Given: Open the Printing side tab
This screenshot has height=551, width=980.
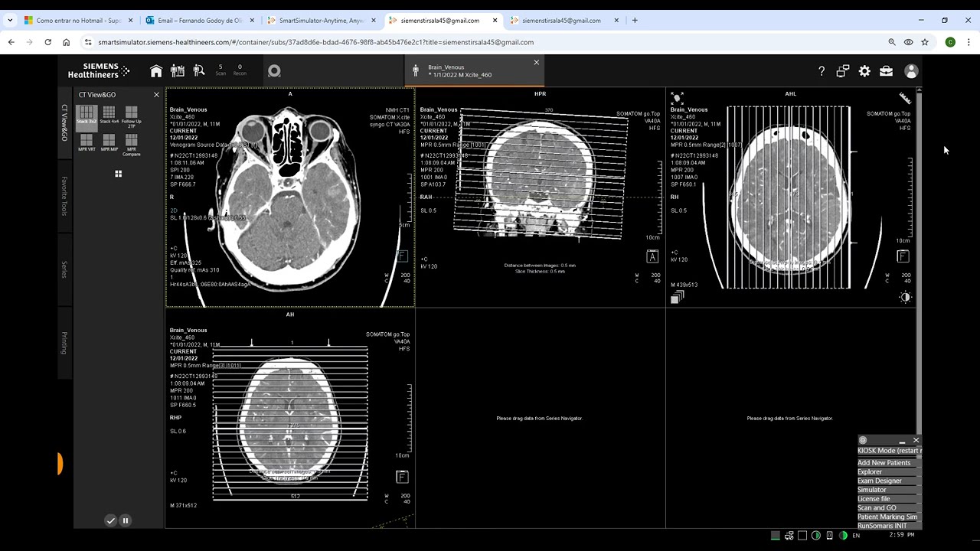Looking at the screenshot, I should point(64,343).
